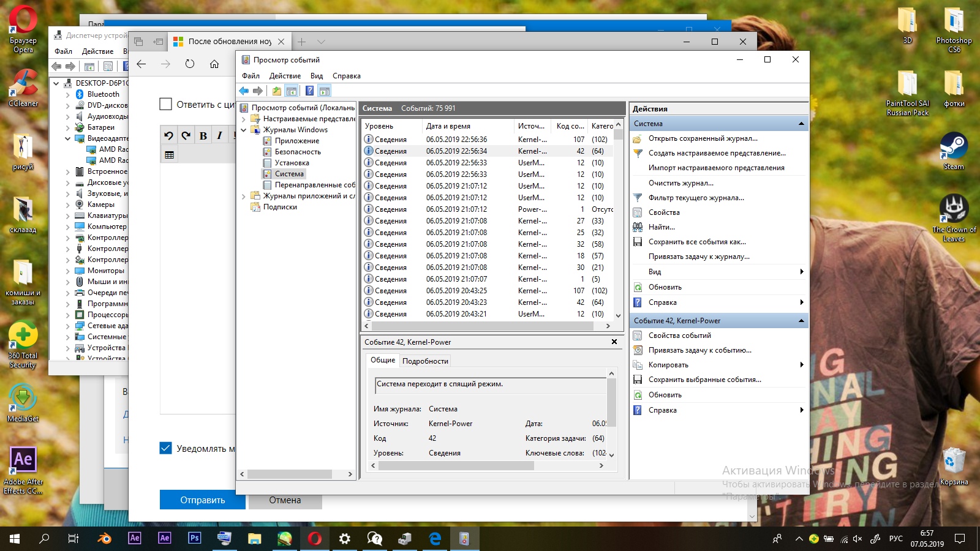Click 'Очистить журнал...' action

pos(681,183)
